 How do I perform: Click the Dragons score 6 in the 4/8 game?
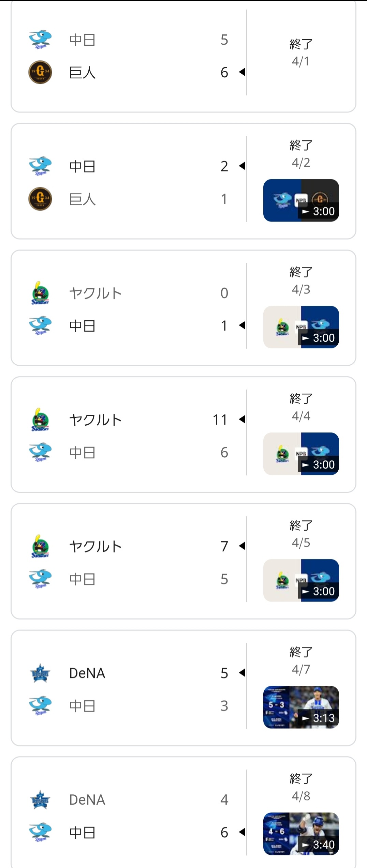224,832
